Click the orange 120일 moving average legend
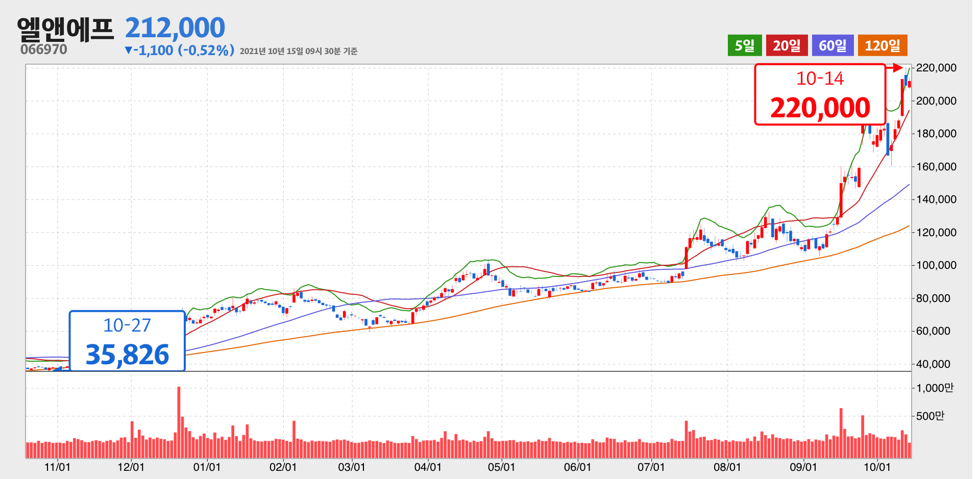Viewport: 980px width, 479px height. click(883, 45)
